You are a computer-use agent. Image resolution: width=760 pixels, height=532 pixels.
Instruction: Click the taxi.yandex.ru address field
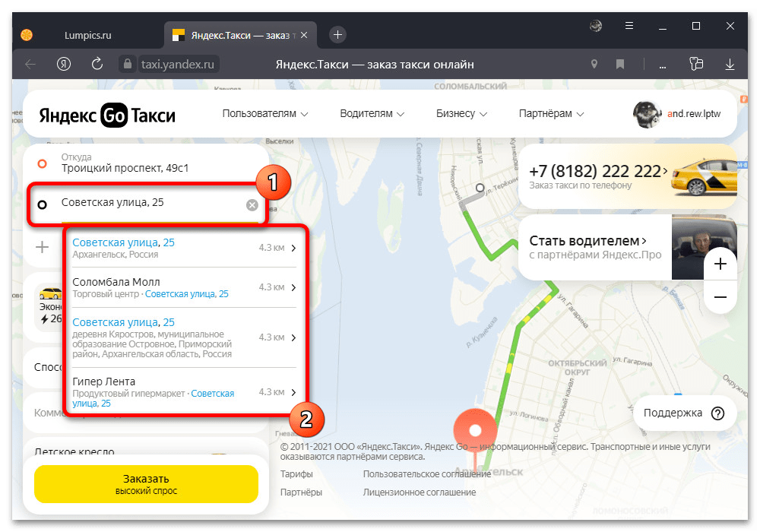177,64
